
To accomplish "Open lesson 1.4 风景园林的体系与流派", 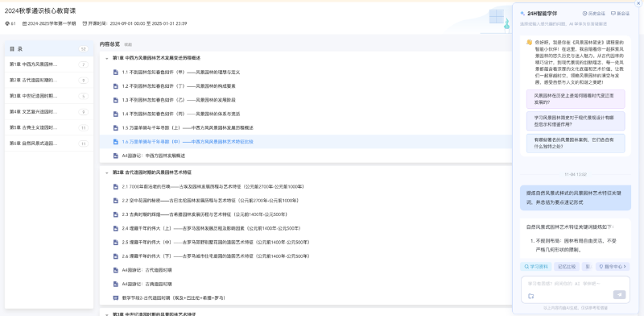I will (x=181, y=114).
